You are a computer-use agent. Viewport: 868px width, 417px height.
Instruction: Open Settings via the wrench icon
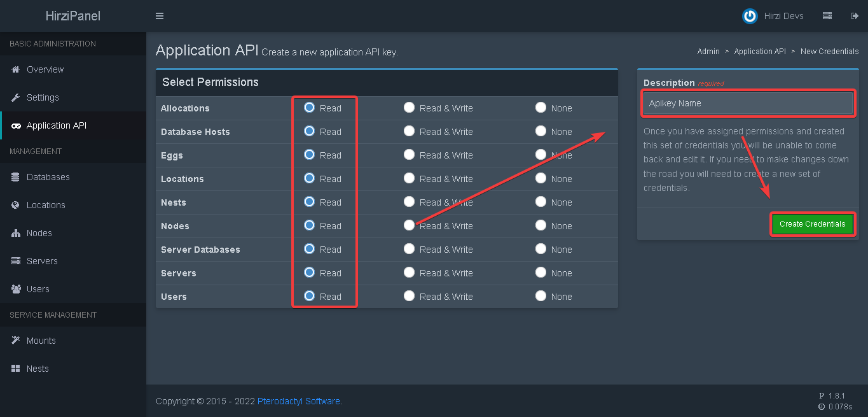[x=15, y=97]
